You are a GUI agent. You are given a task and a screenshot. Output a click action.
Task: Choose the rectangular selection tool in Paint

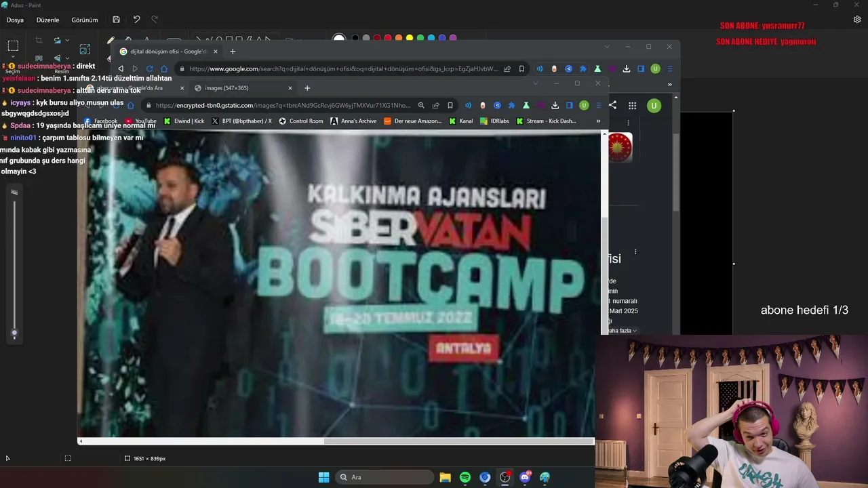coord(13,46)
